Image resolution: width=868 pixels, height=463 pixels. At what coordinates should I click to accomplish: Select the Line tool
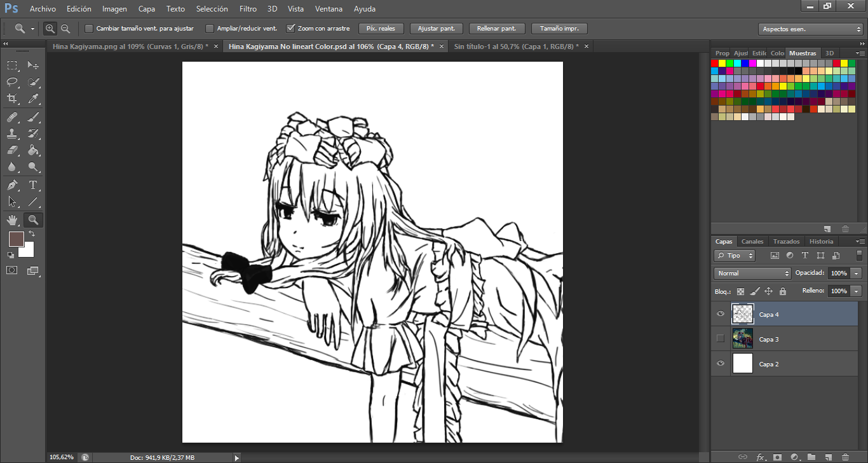33,202
